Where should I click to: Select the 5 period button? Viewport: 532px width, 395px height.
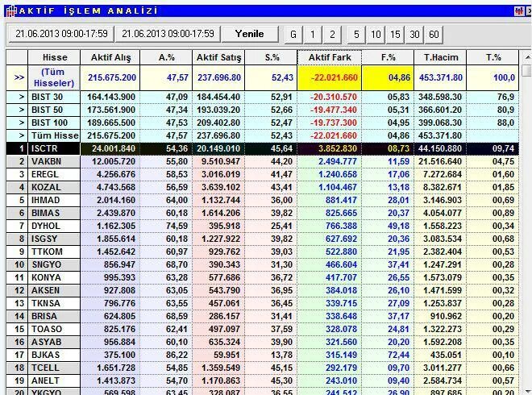356,35
